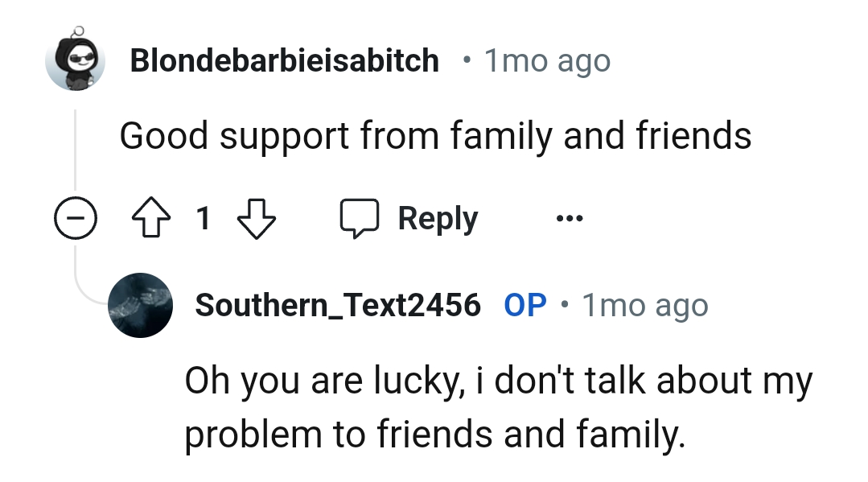Collapse the comment thread with the minus button
The height and width of the screenshot is (482, 868).
76,217
